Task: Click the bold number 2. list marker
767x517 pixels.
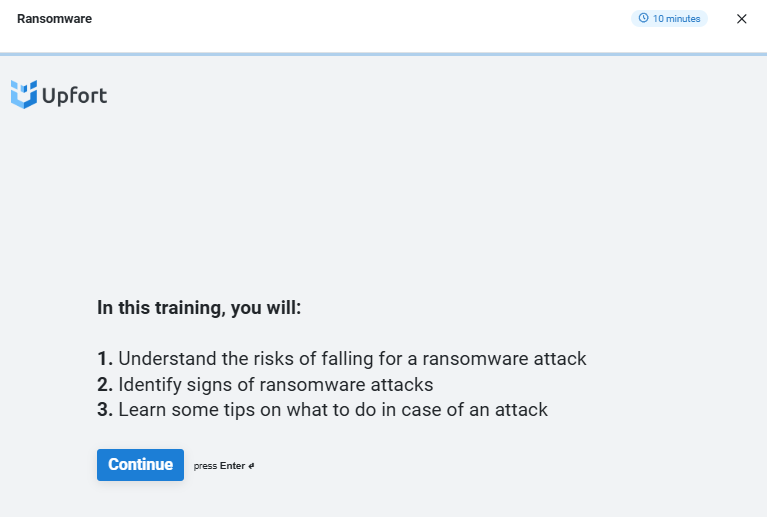Action: coord(105,384)
